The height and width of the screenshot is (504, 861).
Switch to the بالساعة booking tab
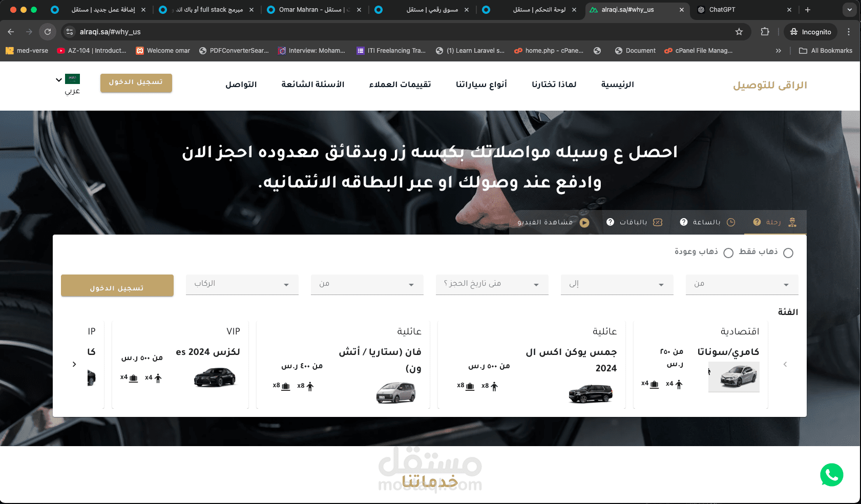click(x=707, y=222)
